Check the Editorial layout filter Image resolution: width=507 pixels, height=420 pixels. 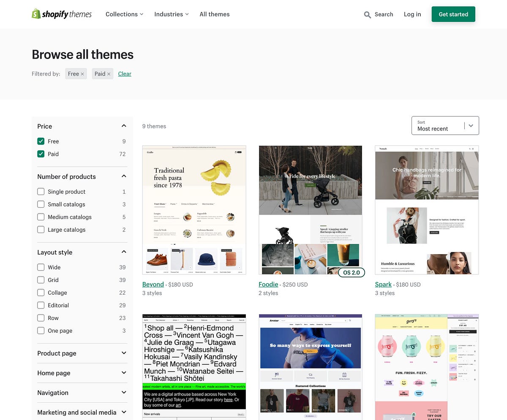tap(41, 305)
